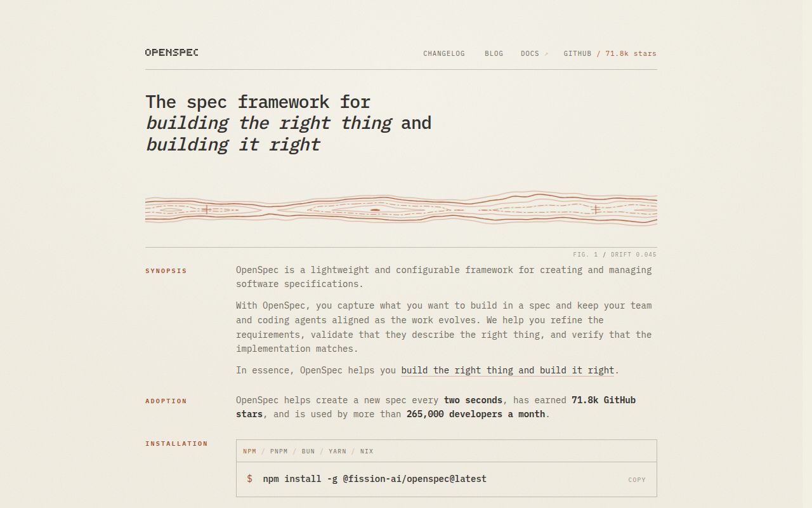Click the arrow icon next to DOCS
Screen dimensions: 812x508
[546, 54]
